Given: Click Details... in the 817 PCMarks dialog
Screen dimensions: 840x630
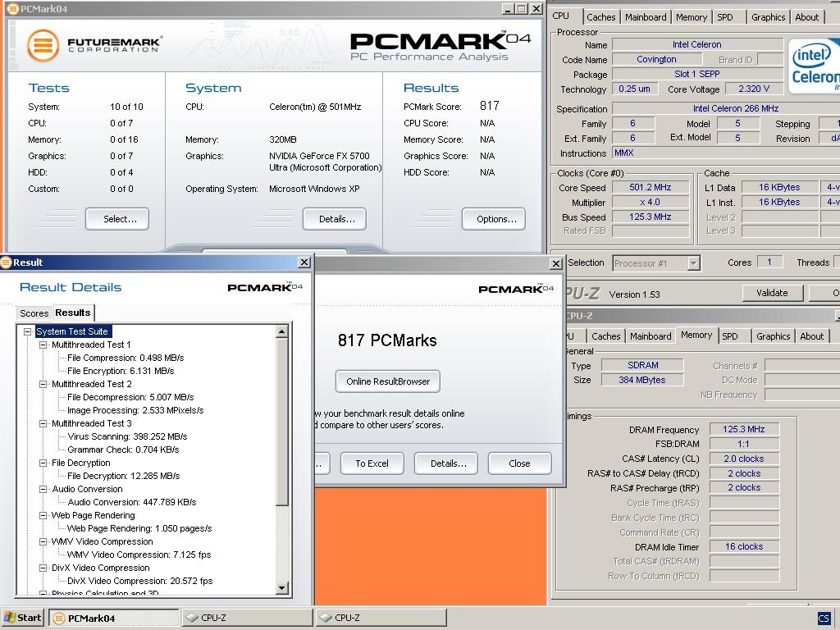Looking at the screenshot, I should click(446, 463).
